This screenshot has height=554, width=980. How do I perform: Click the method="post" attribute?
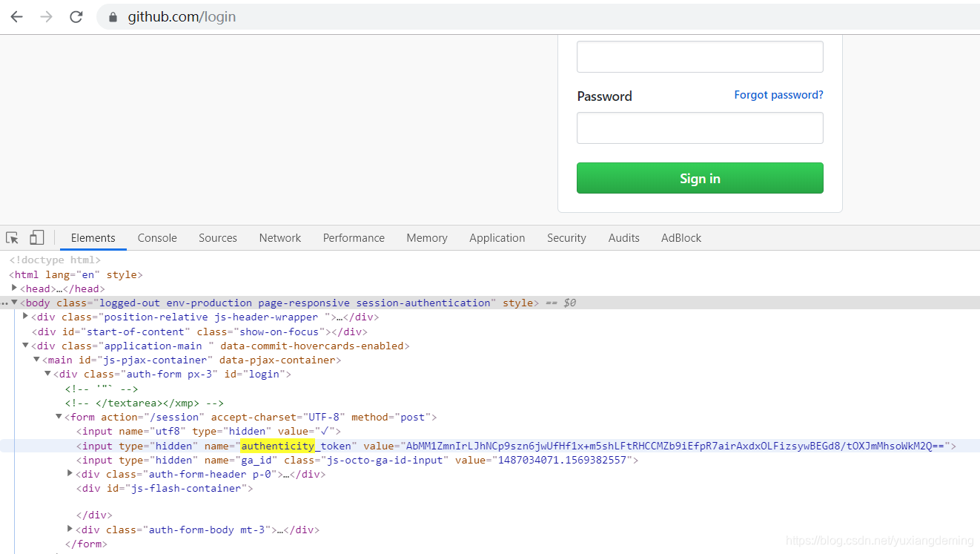[391, 417]
